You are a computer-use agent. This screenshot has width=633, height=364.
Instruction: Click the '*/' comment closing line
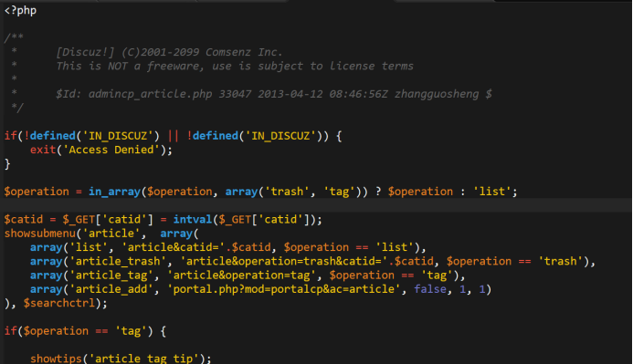click(17, 108)
